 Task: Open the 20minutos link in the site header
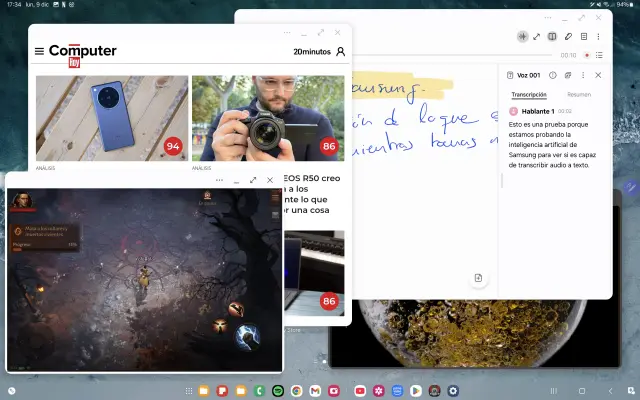click(312, 52)
